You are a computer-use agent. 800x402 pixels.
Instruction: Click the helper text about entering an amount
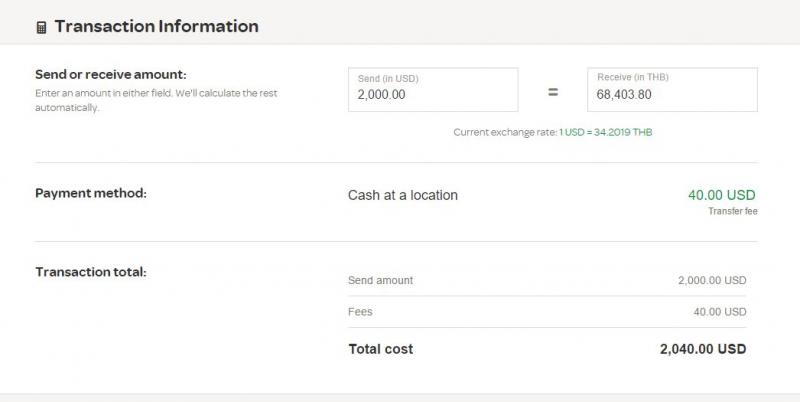[156, 100]
